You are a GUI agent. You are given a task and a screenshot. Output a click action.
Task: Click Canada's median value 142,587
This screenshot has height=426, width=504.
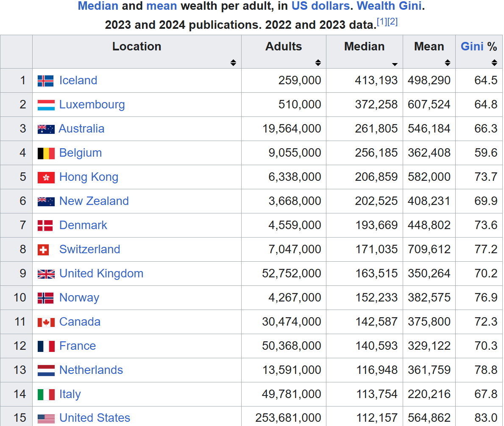[x=376, y=322]
